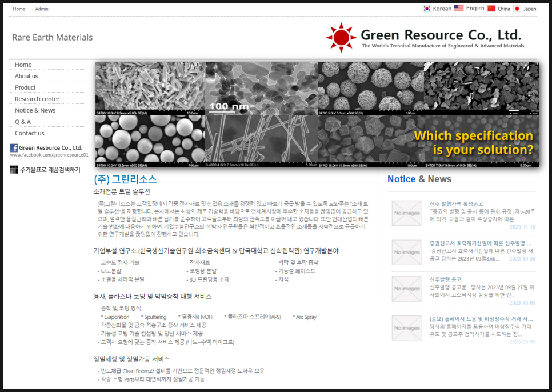Click the Japan flag icon
Screen dimensions: 552x392
517,9
